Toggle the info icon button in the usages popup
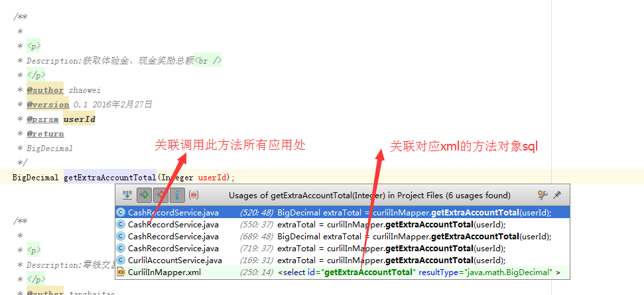 coord(177,196)
